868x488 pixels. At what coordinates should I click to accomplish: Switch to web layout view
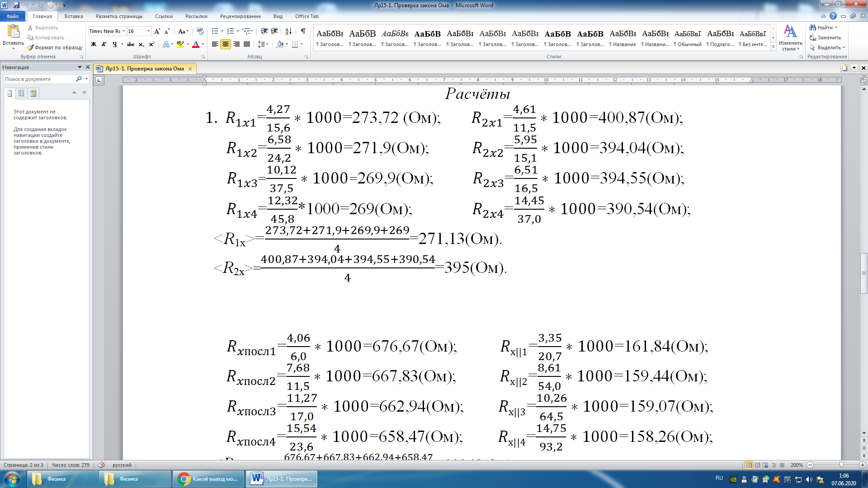pos(765,465)
